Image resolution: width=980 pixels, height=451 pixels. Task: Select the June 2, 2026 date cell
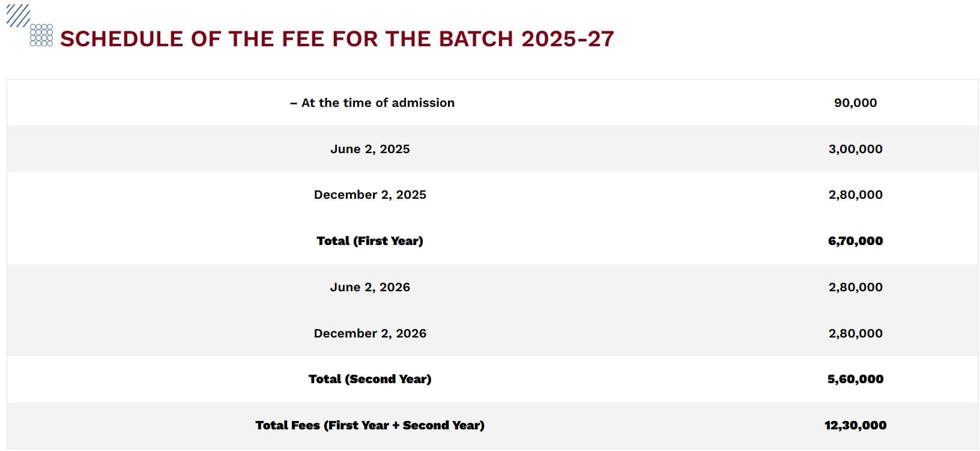pyautogui.click(x=370, y=287)
